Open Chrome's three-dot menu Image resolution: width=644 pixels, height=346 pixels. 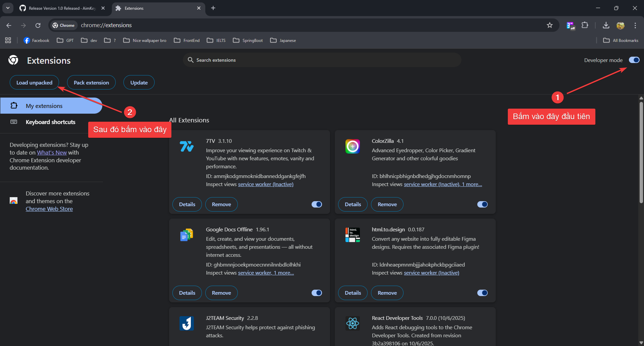click(x=635, y=25)
